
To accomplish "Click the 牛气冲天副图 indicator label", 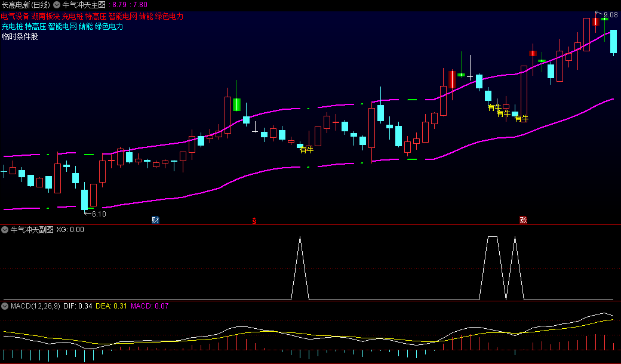I will coord(32,230).
